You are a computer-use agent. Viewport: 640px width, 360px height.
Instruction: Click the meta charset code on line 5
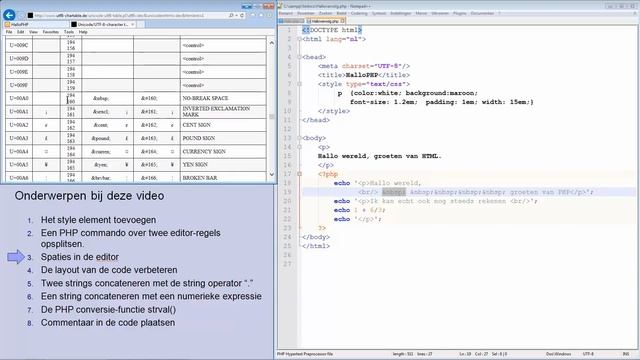click(x=364, y=66)
